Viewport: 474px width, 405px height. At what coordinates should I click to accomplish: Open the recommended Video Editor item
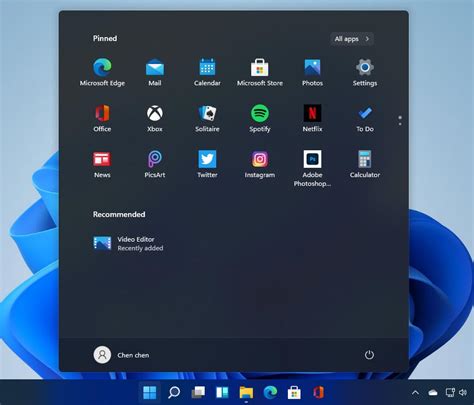coord(128,243)
